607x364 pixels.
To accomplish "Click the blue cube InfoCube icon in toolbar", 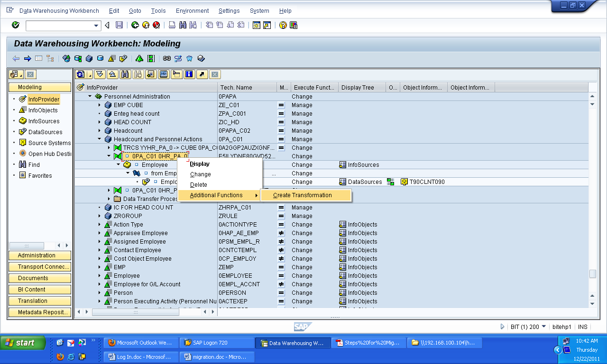I will pyautogui.click(x=89, y=59).
